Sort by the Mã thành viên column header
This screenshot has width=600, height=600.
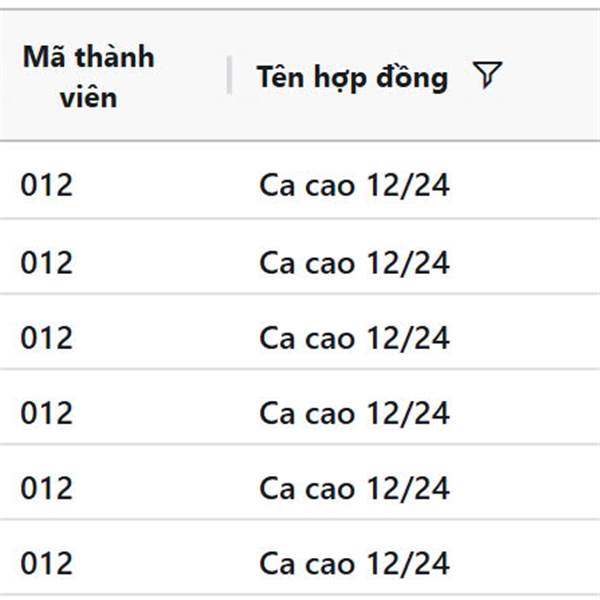click(88, 76)
